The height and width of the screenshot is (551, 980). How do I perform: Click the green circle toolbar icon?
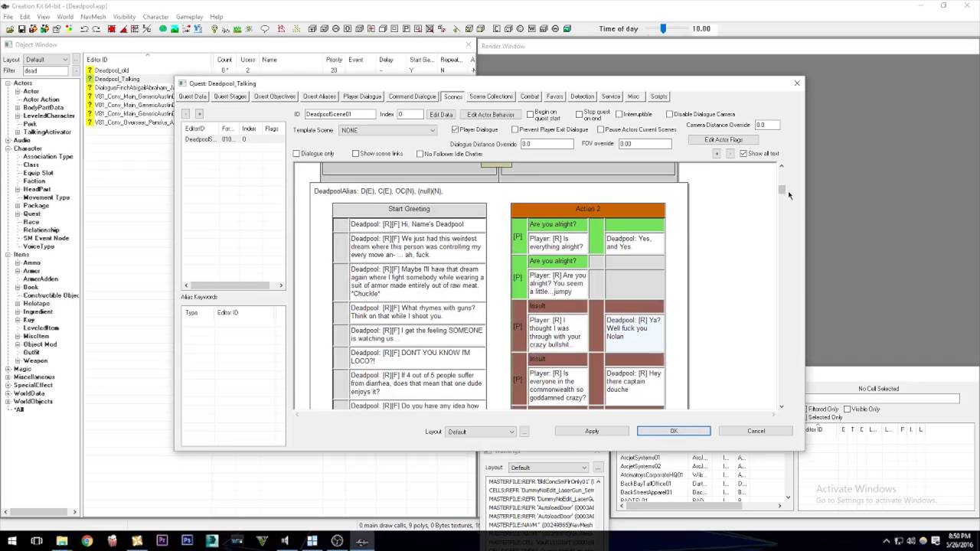pyautogui.click(x=163, y=29)
